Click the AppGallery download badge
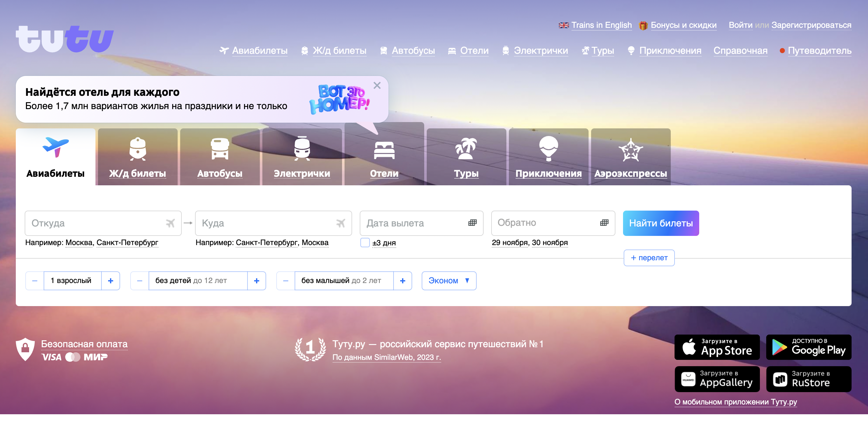 717,379
